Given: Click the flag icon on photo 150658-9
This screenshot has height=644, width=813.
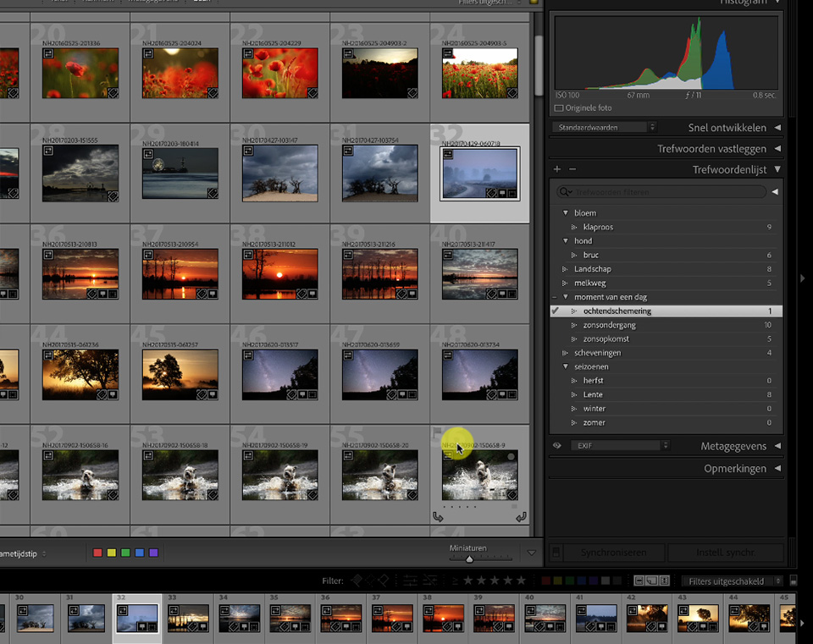Looking at the screenshot, I should click(x=437, y=432).
